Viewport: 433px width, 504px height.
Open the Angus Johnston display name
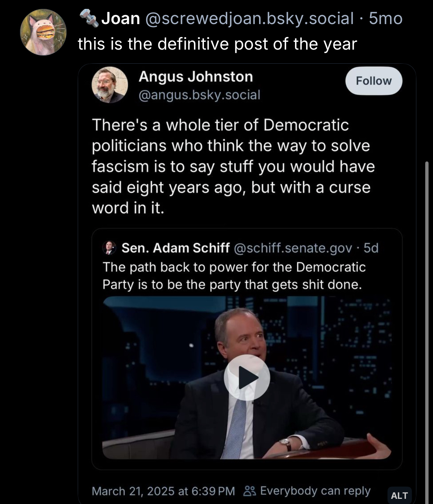pos(196,77)
